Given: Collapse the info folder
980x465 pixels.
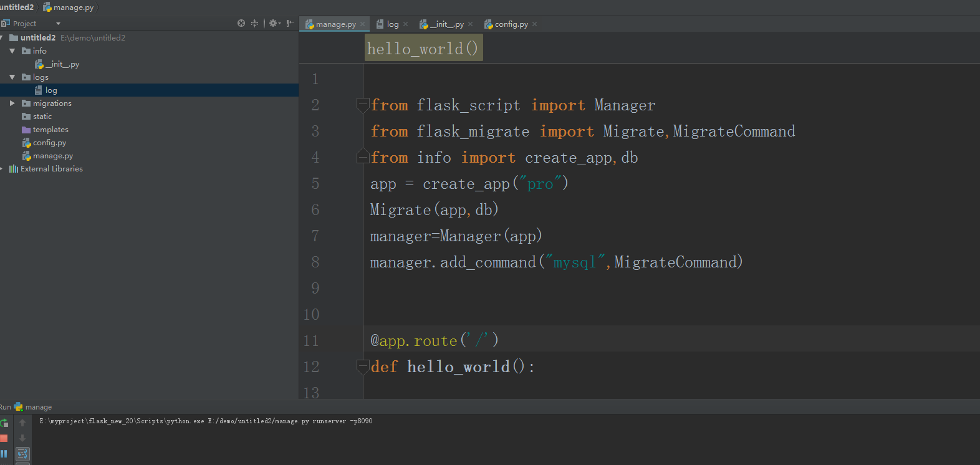Looking at the screenshot, I should (12, 50).
